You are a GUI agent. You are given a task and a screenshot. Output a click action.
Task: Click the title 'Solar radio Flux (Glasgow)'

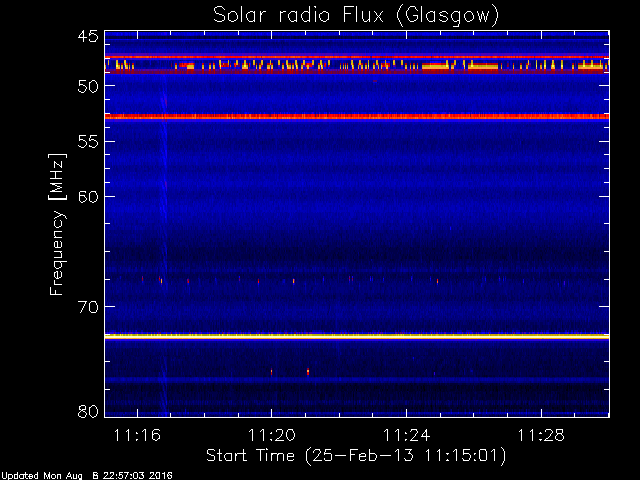pyautogui.click(x=356, y=16)
